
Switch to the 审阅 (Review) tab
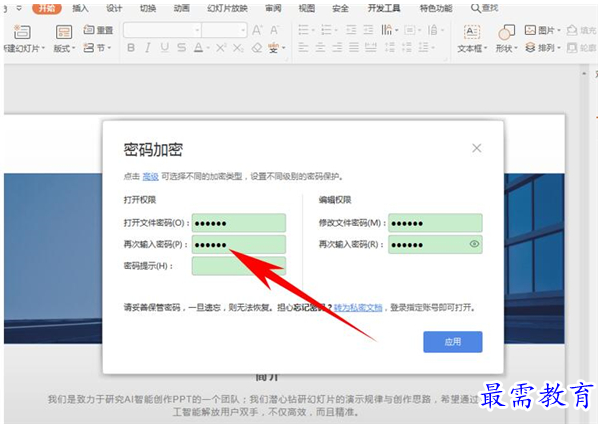tap(273, 8)
